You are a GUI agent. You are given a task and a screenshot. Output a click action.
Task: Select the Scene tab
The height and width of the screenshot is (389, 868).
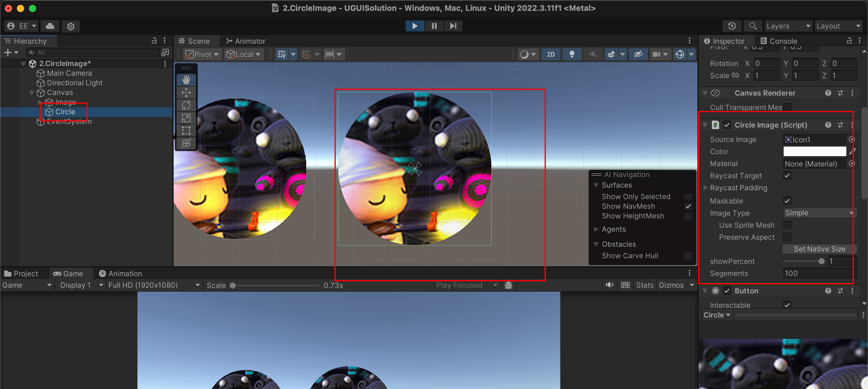(x=194, y=41)
